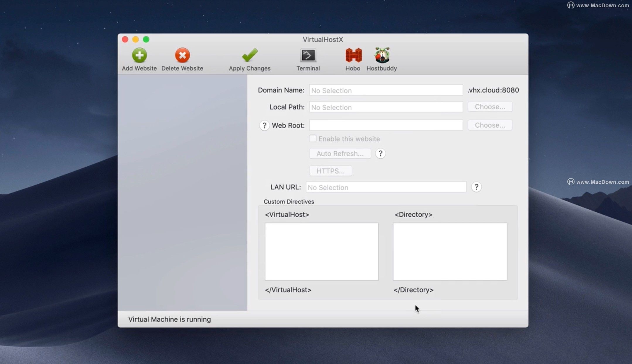Click the help icon next to LAN URL
The width and height of the screenshot is (632, 364).
point(476,187)
